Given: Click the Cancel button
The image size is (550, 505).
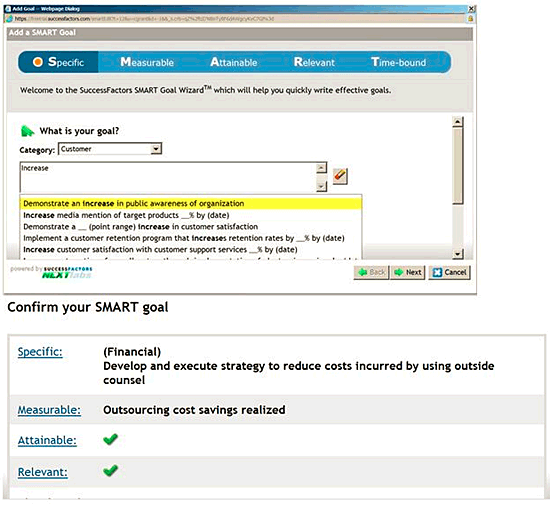Looking at the screenshot, I should tap(449, 272).
